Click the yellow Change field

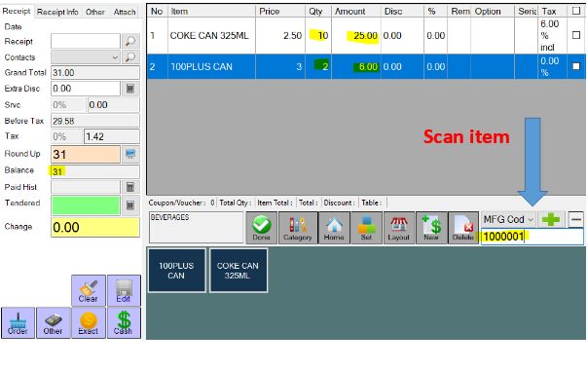point(95,227)
